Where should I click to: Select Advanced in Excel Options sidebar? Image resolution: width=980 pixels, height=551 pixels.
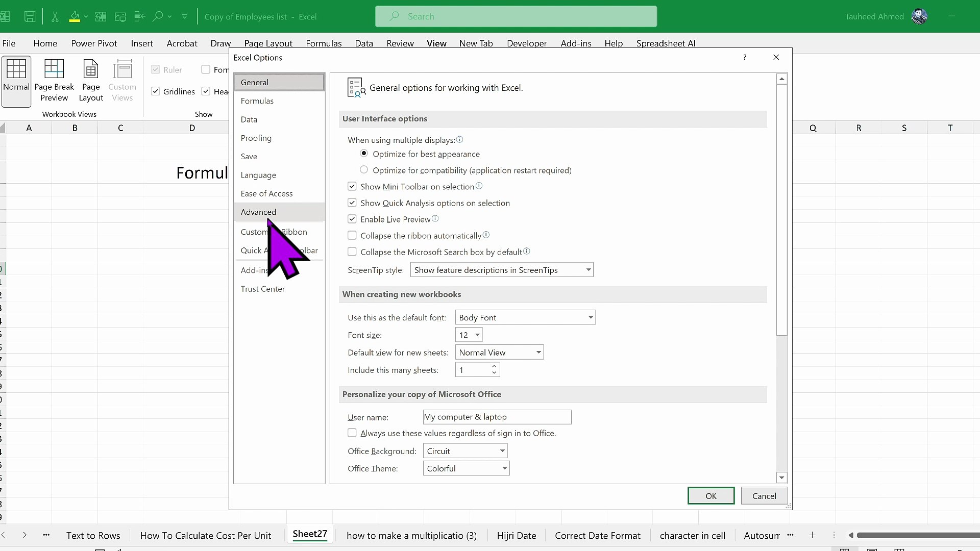point(258,212)
